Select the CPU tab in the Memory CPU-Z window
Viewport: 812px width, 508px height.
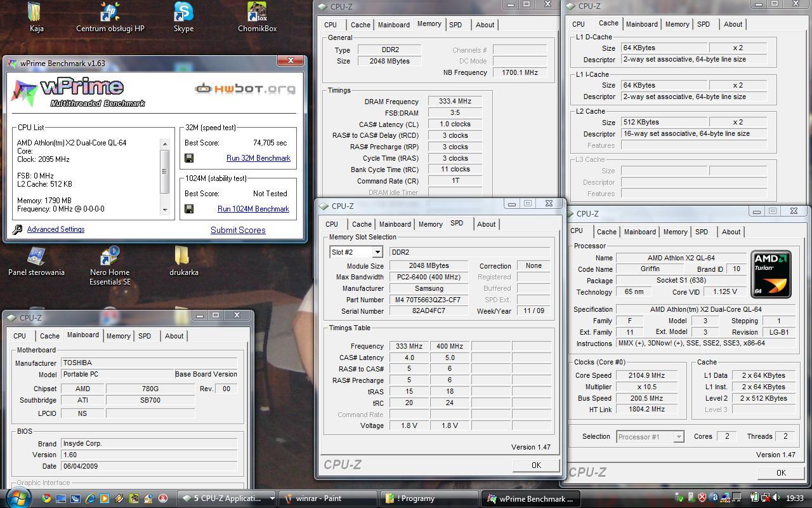[x=331, y=25]
